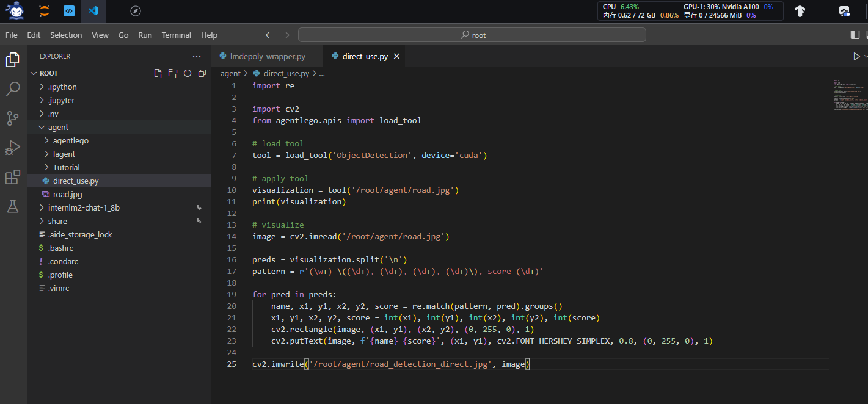Screen dimensions: 868x404
Task: Open the Search view in the activity bar
Action: 13,90
